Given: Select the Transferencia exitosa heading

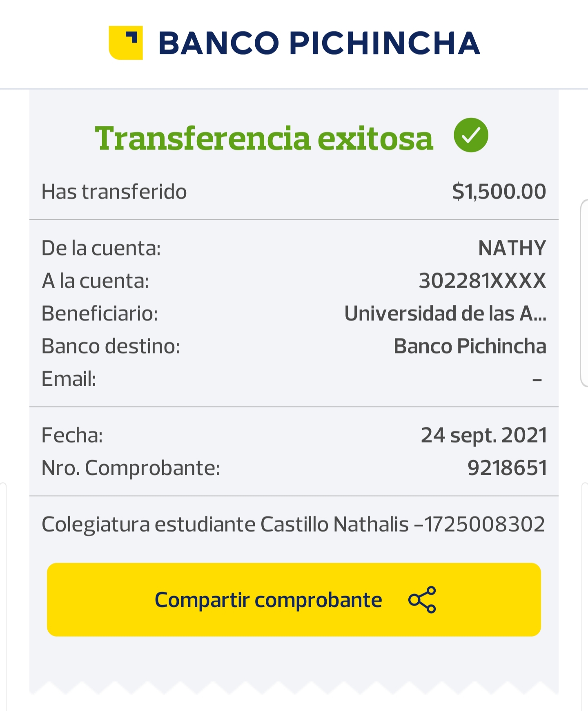Looking at the screenshot, I should point(264,138).
